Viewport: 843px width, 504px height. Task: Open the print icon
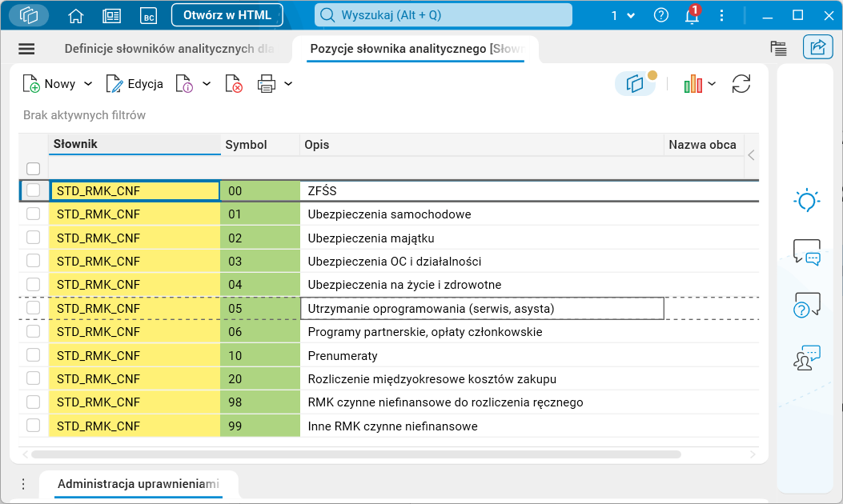point(267,83)
